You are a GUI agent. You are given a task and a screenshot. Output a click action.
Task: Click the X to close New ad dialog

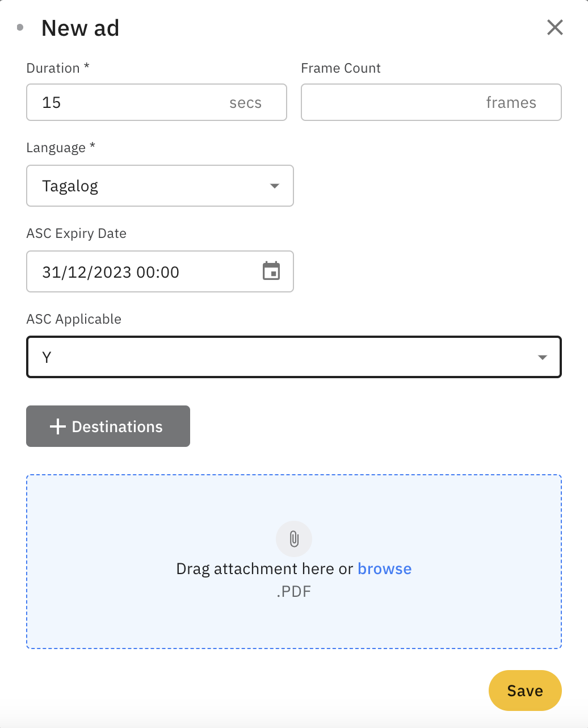[x=555, y=27]
